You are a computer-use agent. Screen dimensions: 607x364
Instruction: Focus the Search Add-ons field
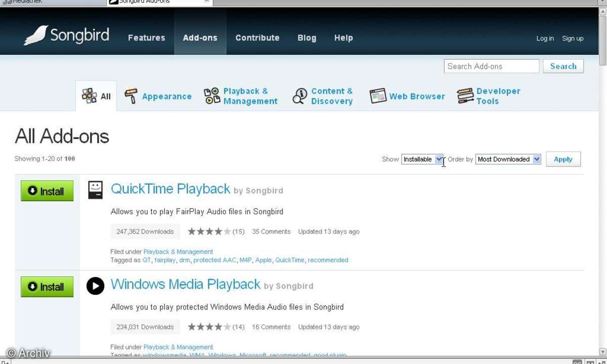(x=492, y=66)
